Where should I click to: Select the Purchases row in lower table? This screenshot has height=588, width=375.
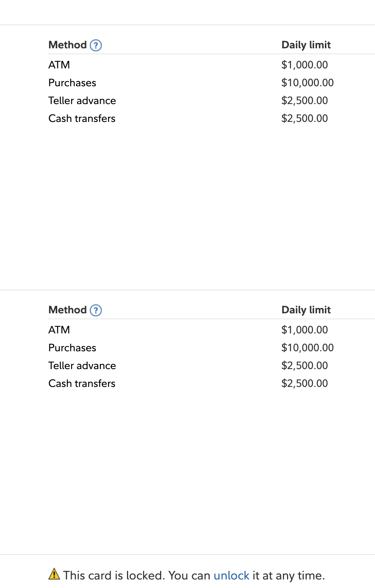pos(72,348)
